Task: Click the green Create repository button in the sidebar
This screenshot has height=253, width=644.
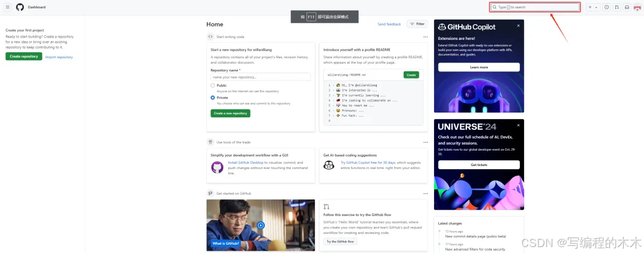Action: click(24, 57)
